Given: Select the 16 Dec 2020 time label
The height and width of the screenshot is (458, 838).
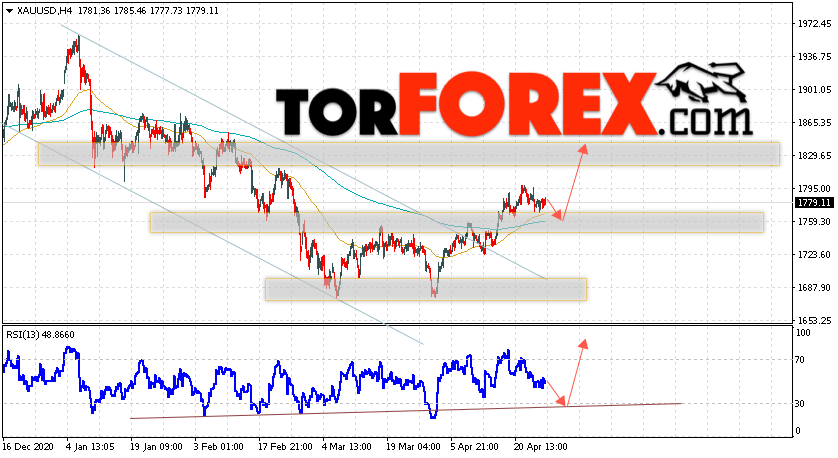Looking at the screenshot, I should pyautogui.click(x=27, y=446).
